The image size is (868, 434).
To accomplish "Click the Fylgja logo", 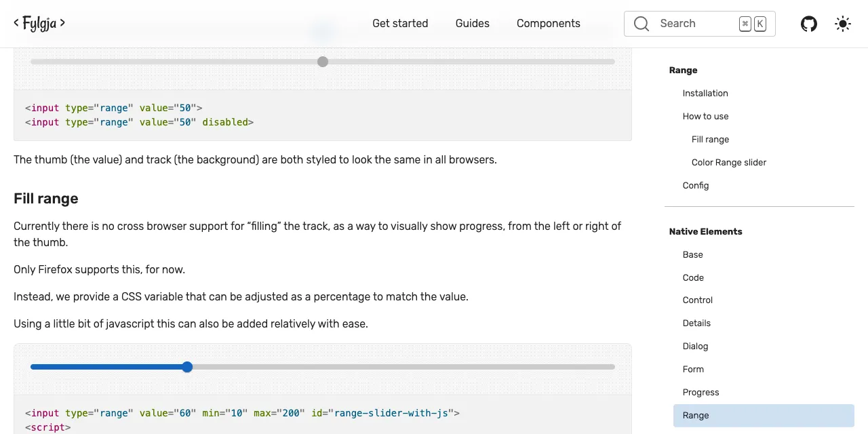I will point(39,23).
